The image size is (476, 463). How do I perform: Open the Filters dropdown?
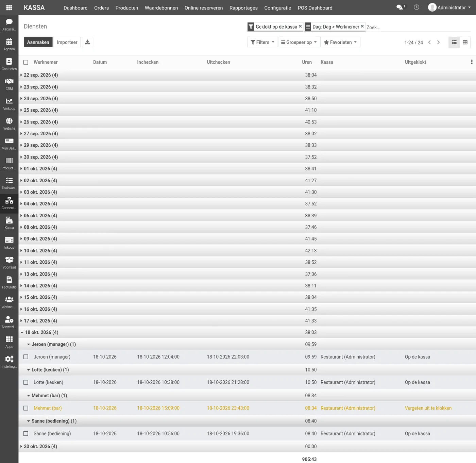pyautogui.click(x=262, y=42)
